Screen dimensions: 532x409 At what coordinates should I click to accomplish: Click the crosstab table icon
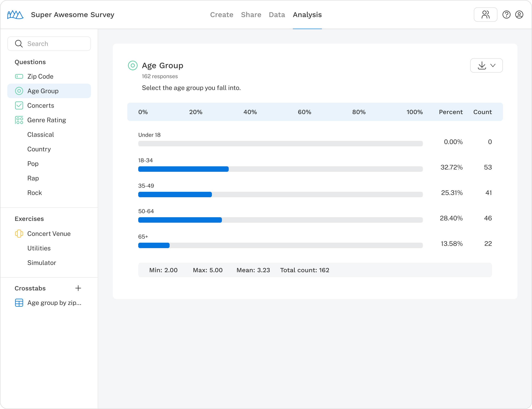pos(19,303)
